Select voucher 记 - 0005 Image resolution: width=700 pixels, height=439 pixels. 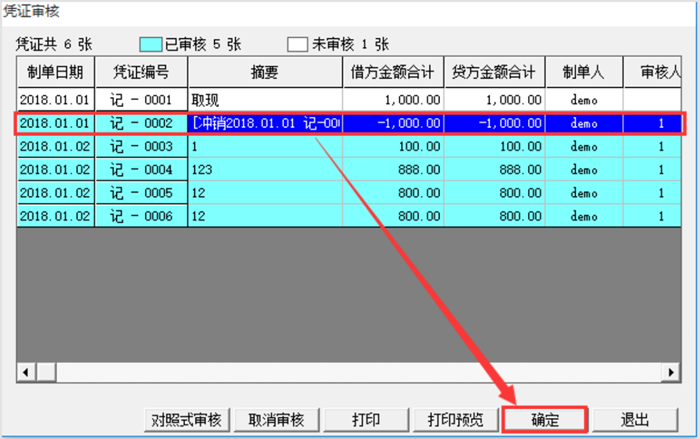141,192
